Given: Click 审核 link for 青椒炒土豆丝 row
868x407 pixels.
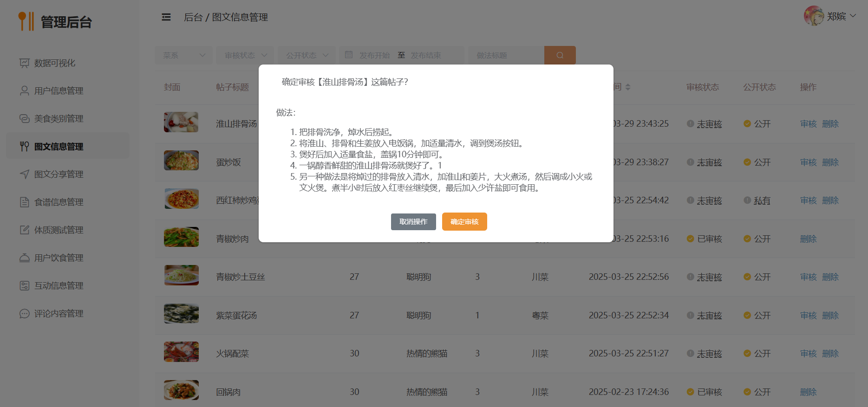Looking at the screenshot, I should point(809,277).
